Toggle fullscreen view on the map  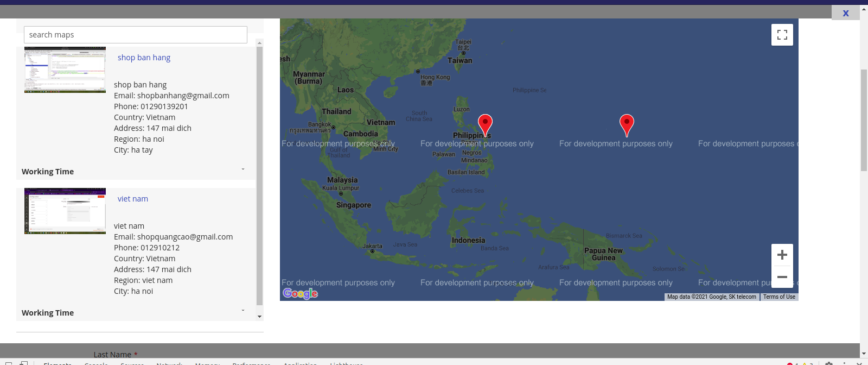pyautogui.click(x=782, y=35)
